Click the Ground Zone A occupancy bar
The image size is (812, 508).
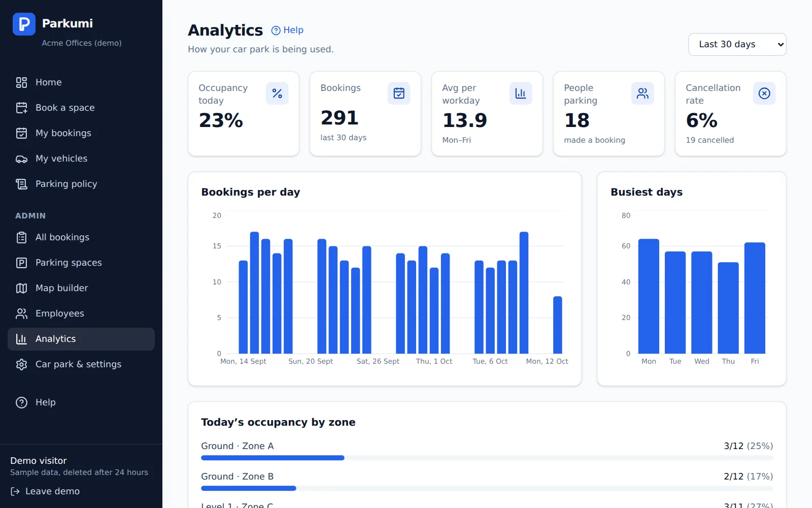pos(487,458)
